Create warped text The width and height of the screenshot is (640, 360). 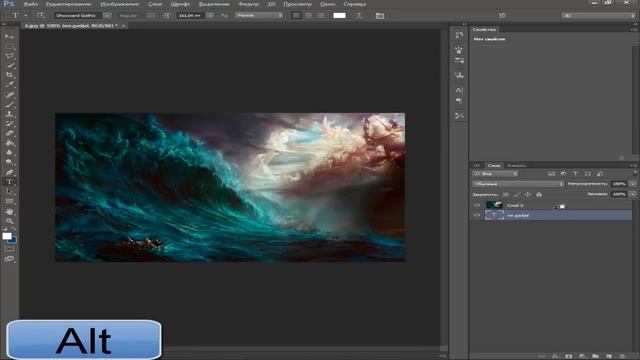tap(359, 16)
